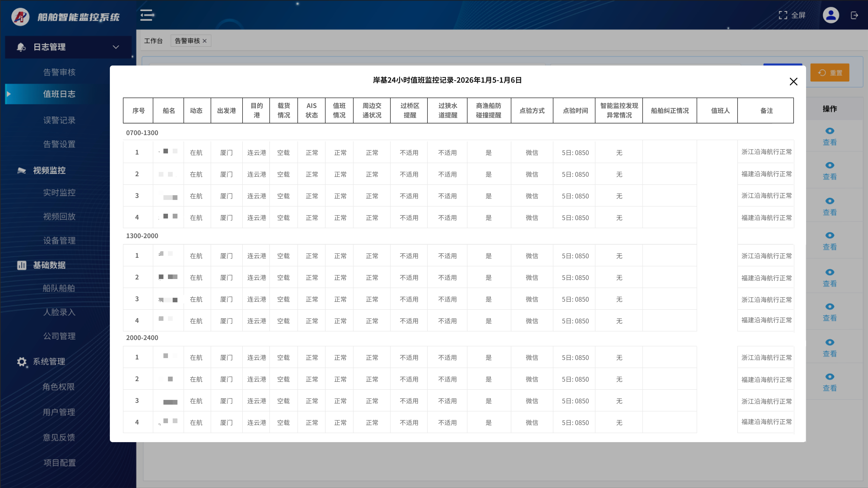Click the 日志管理 bell icon
The image size is (868, 488).
[21, 47]
